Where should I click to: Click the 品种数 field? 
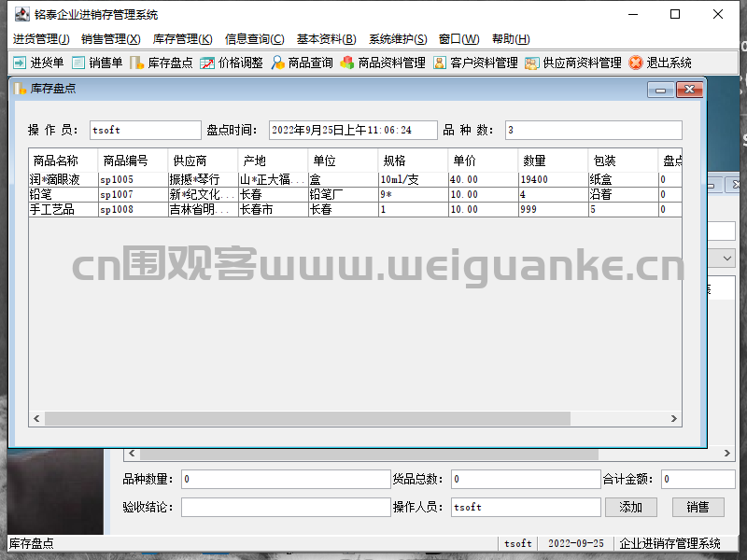pyautogui.click(x=594, y=130)
